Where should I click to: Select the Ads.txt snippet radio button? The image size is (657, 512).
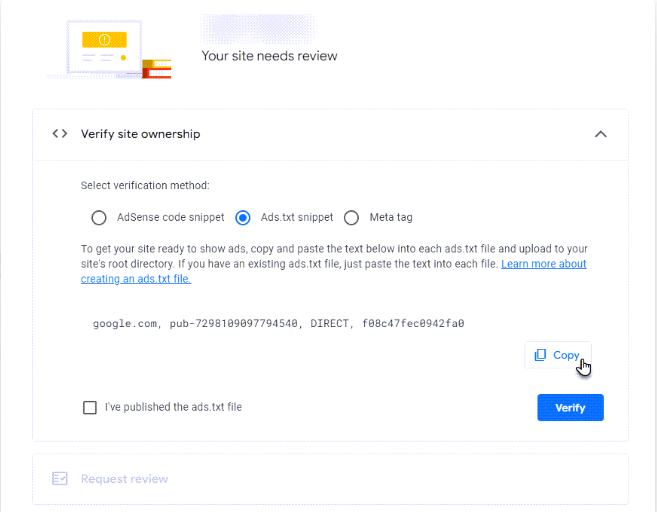click(x=242, y=217)
